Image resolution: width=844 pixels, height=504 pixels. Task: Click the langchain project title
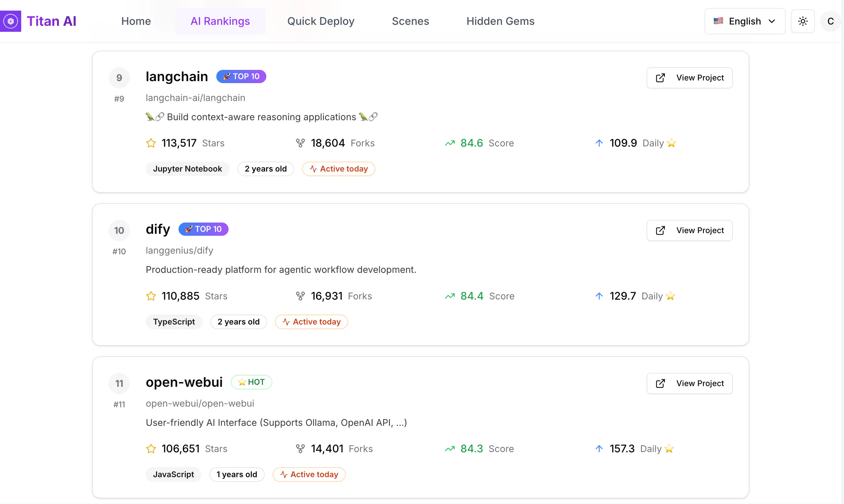coord(177,76)
